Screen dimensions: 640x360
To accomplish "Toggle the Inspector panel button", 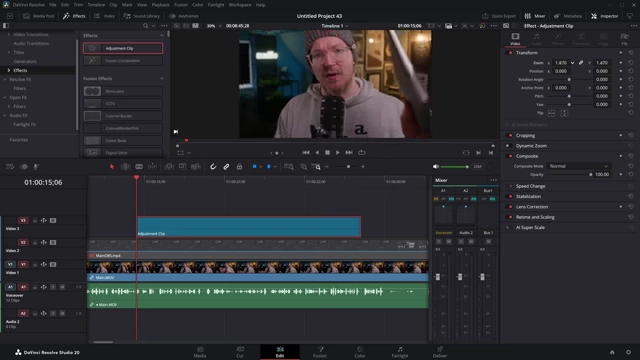I will point(604,16).
